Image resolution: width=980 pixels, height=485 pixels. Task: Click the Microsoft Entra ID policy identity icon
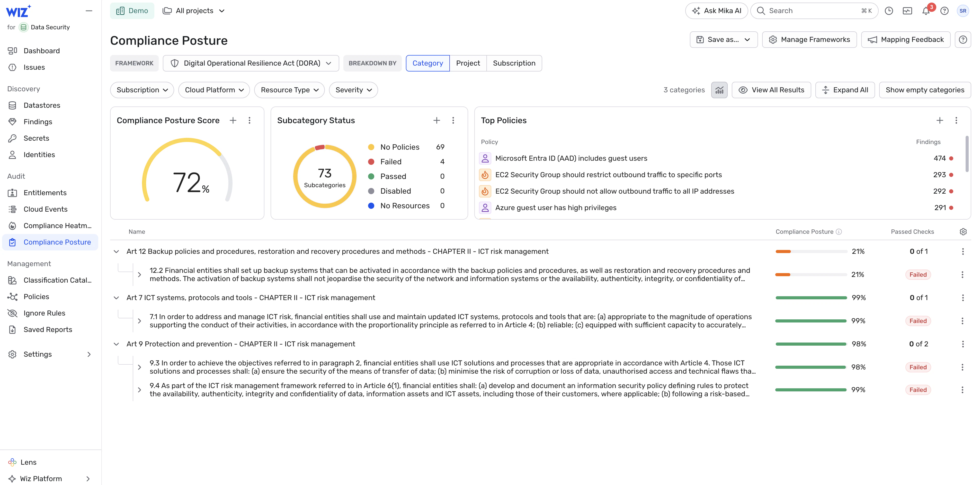point(485,158)
